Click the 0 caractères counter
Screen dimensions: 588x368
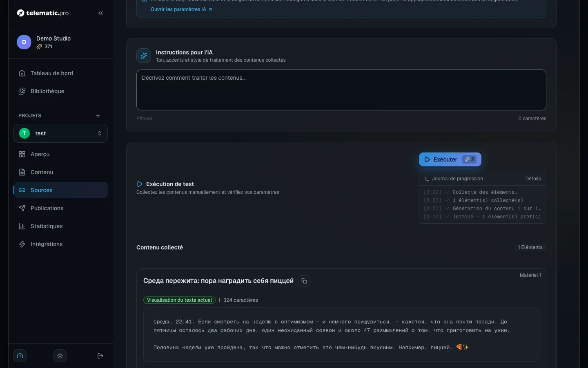(532, 119)
